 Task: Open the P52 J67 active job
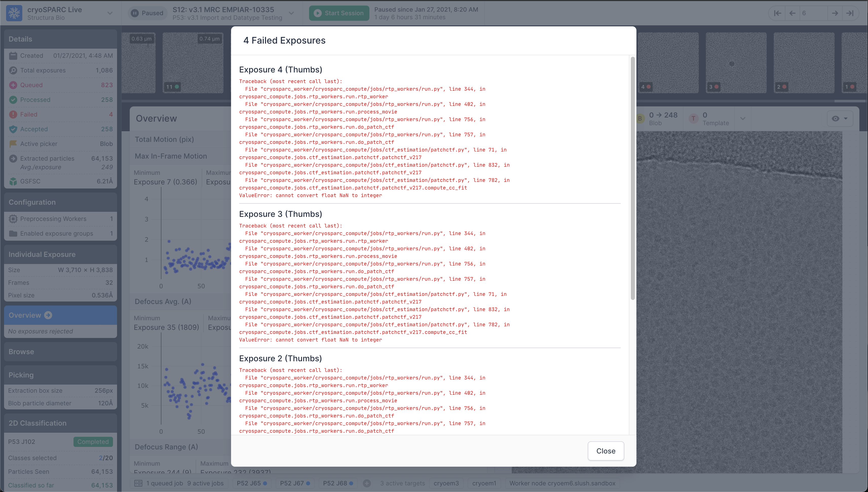click(295, 483)
